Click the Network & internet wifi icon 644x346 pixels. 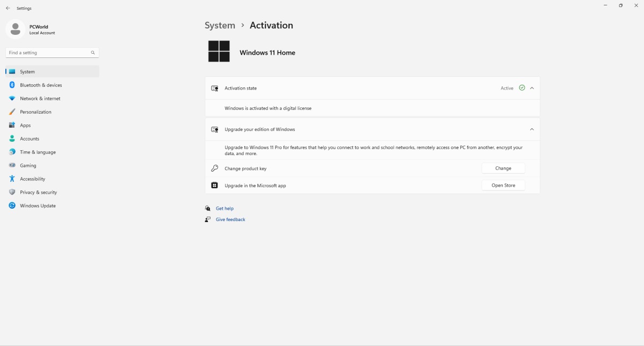point(12,99)
